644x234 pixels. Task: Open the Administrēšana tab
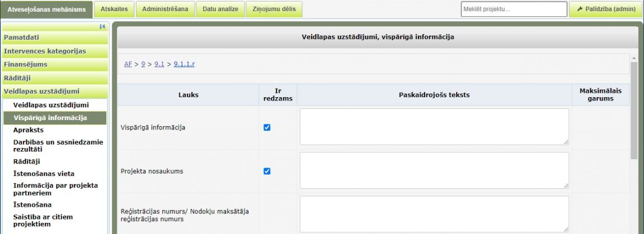165,9
